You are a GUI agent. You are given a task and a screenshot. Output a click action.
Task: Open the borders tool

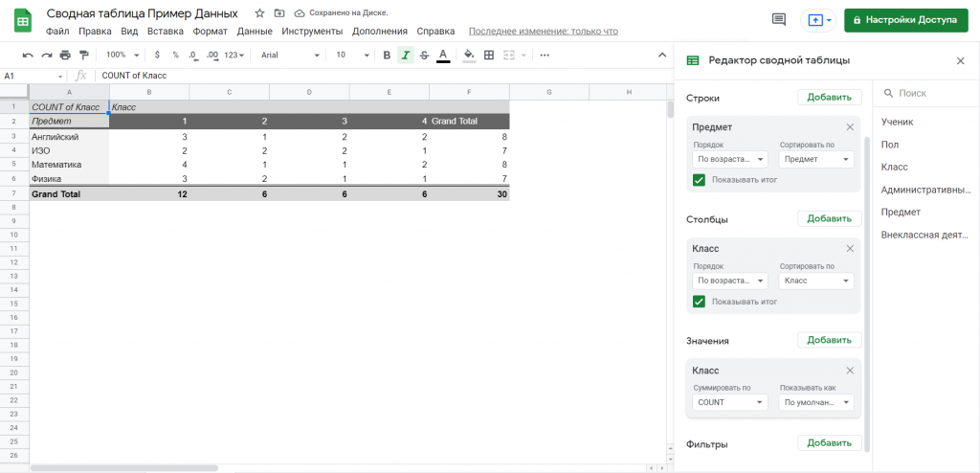click(x=489, y=56)
